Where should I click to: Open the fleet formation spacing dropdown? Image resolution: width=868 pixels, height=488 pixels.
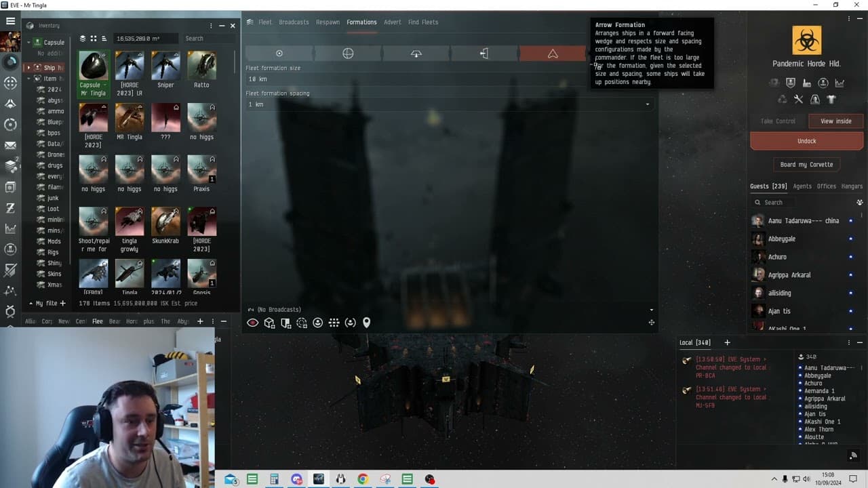coord(449,104)
